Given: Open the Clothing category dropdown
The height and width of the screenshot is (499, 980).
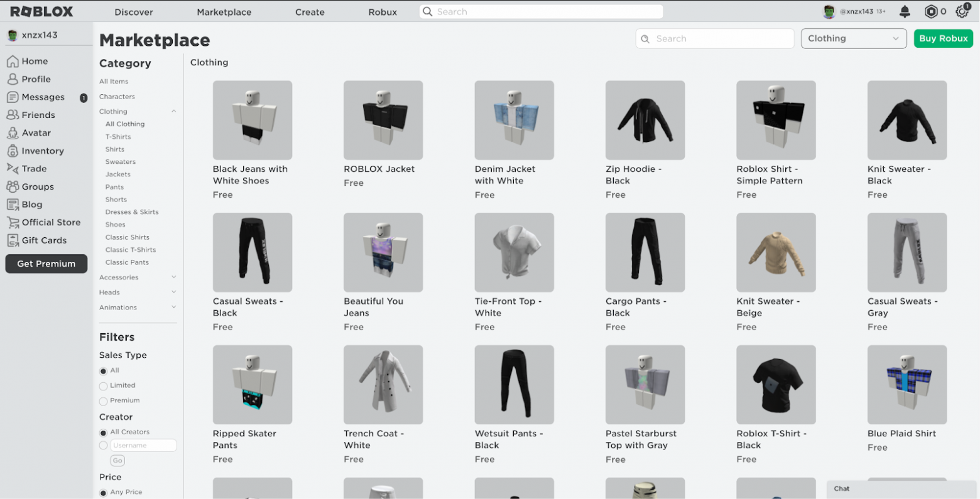Looking at the screenshot, I should pyautogui.click(x=854, y=38).
